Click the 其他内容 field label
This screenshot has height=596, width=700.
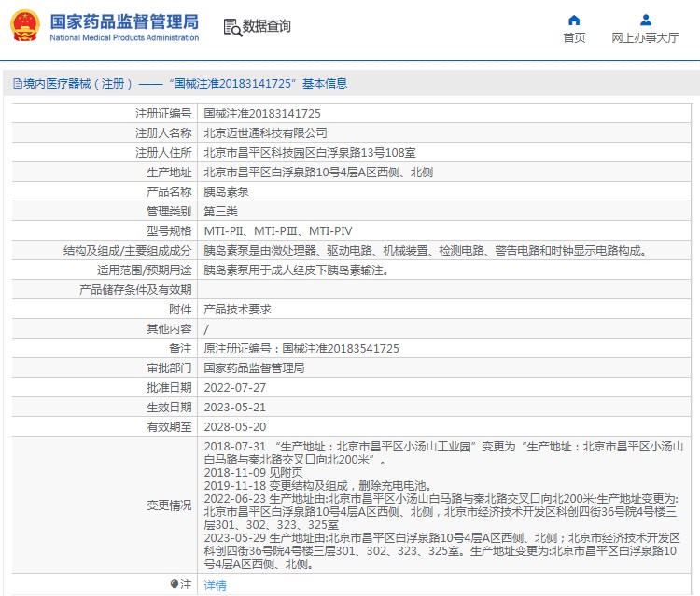tap(169, 329)
